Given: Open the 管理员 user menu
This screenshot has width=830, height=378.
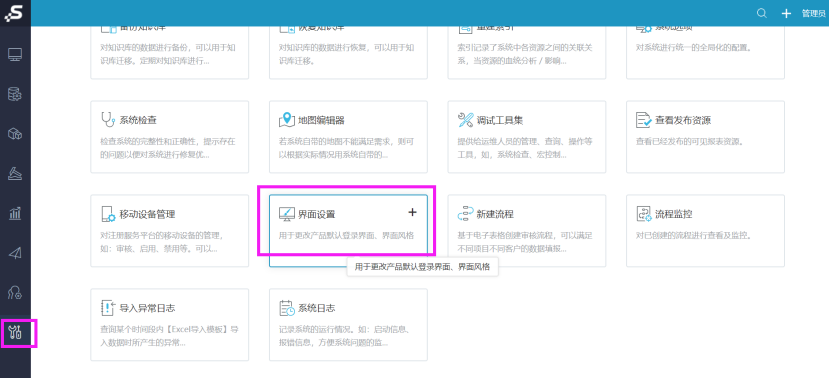Looking at the screenshot, I should [814, 13].
